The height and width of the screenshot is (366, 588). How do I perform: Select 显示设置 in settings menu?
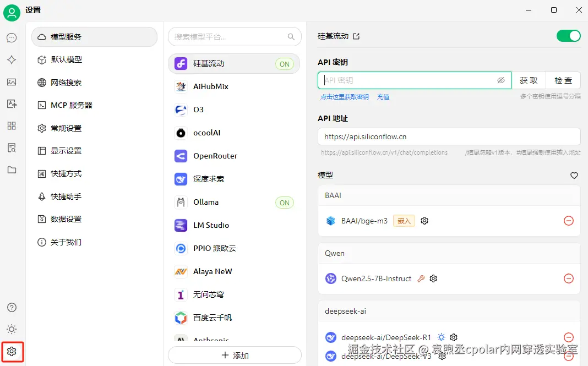click(94, 151)
